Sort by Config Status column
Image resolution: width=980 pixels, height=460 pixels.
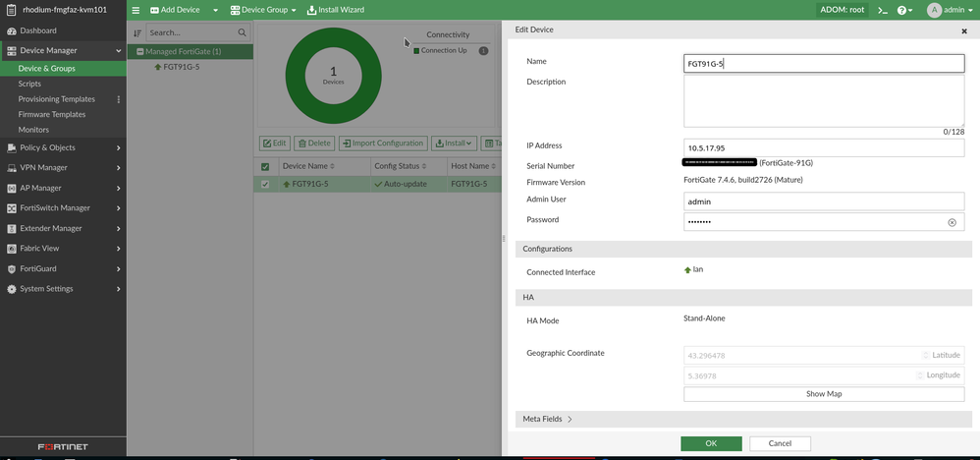(x=400, y=166)
